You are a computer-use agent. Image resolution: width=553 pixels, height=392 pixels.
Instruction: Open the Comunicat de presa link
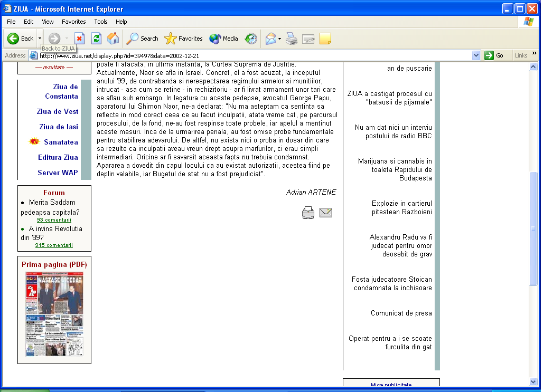point(401,313)
